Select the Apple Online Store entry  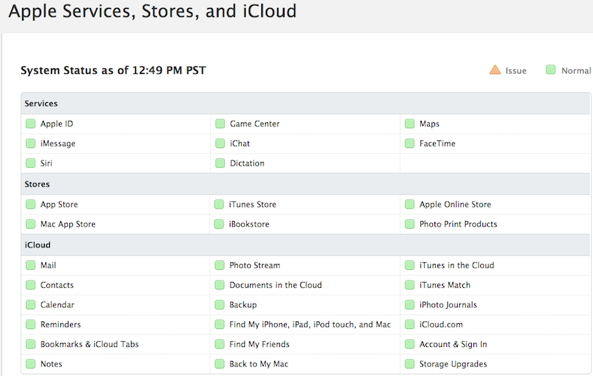pyautogui.click(x=455, y=204)
